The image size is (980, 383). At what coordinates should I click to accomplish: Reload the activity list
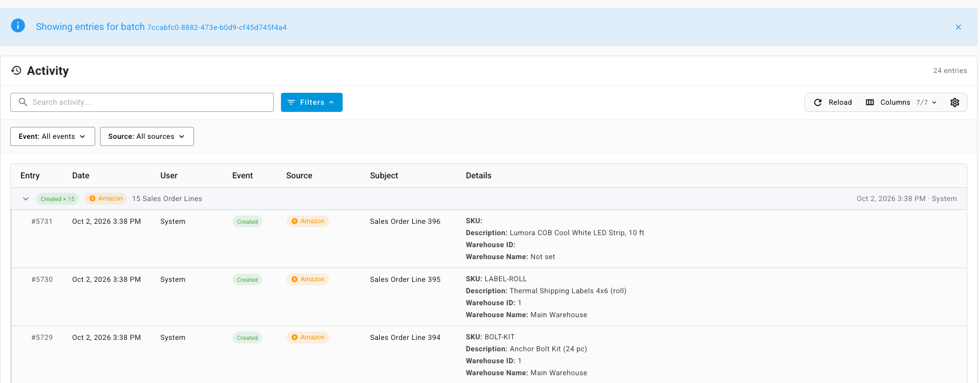[833, 102]
